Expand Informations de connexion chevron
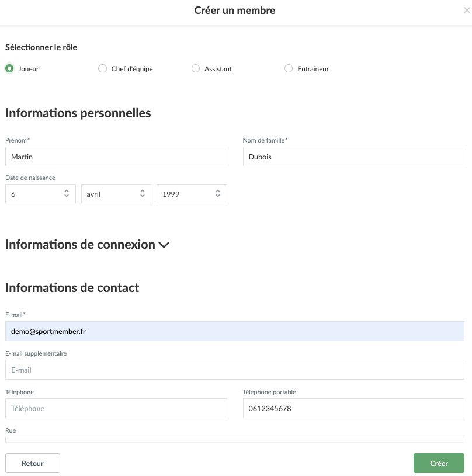Image resolution: width=472 pixels, height=476 pixels. click(164, 245)
